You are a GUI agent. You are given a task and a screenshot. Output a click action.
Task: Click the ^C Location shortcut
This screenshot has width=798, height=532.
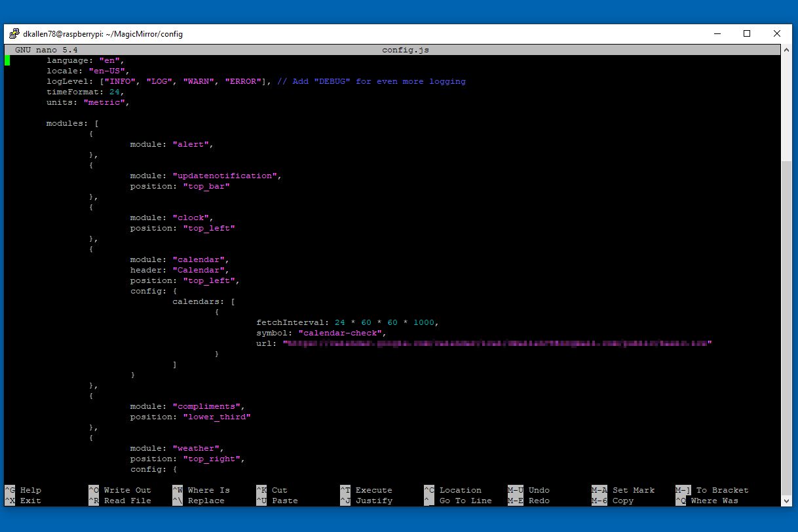tap(453, 490)
